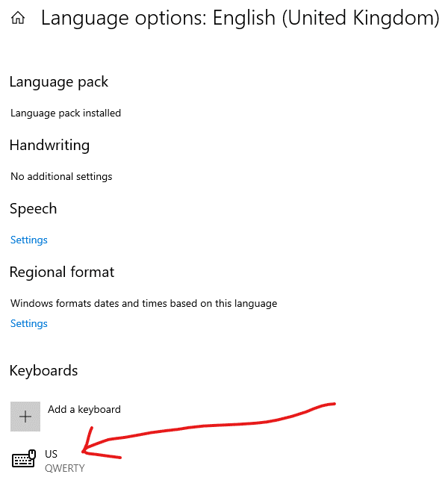The width and height of the screenshot is (448, 483).
Task: Click the QWERTY layout subtitle
Action: coord(65,468)
